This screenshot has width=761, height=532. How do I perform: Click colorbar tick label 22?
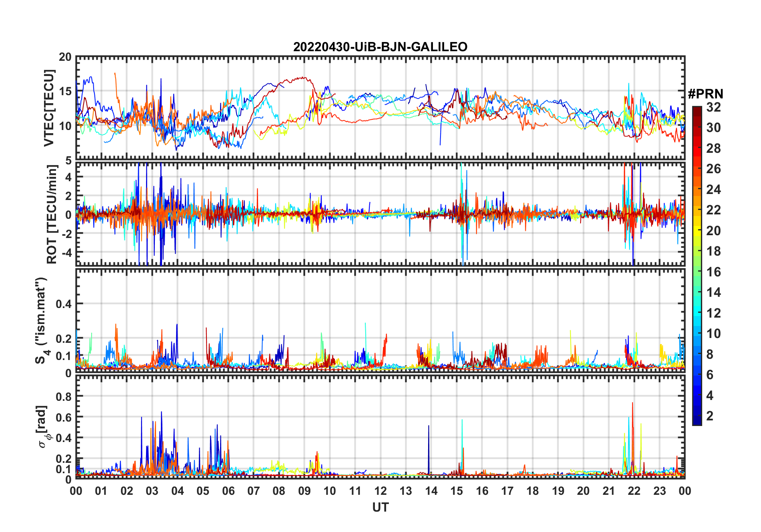click(x=713, y=210)
